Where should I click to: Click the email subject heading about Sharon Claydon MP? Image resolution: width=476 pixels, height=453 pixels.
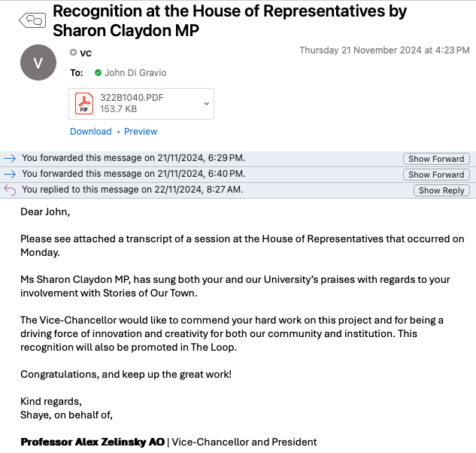click(229, 21)
